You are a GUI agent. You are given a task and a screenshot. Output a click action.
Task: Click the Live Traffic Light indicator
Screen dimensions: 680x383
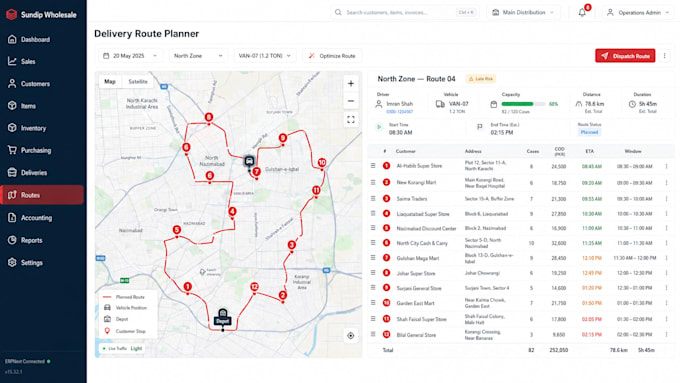(x=122, y=348)
